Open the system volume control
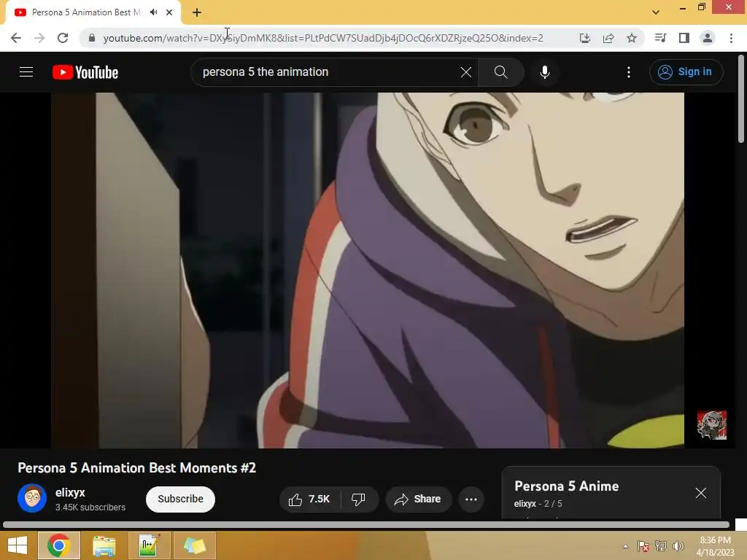This screenshot has height=560, width=747. tap(678, 546)
